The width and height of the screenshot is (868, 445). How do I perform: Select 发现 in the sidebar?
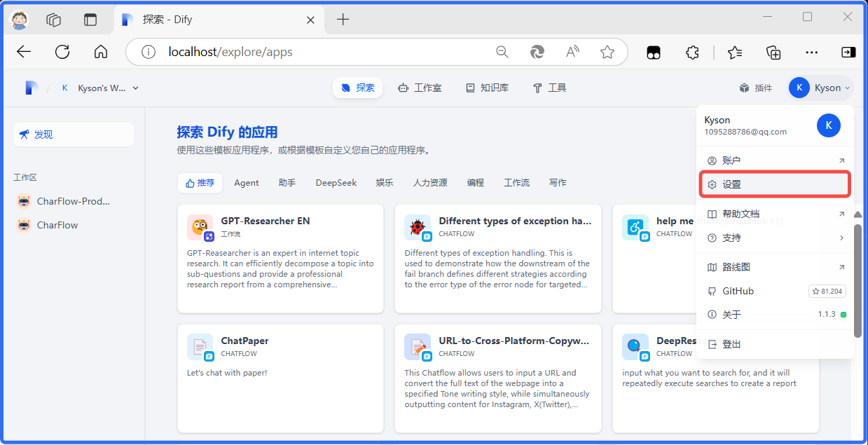(x=73, y=135)
